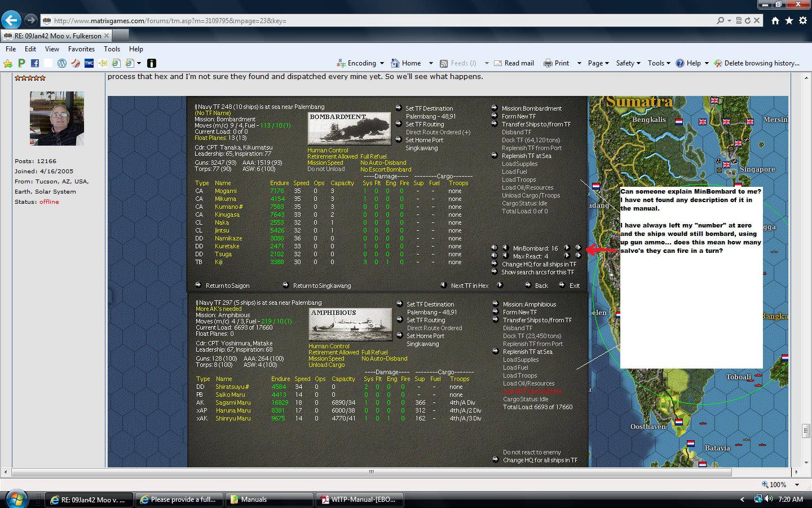812x508 pixels.
Task: Open the Favorites star icon at top right
Action: click(x=789, y=20)
